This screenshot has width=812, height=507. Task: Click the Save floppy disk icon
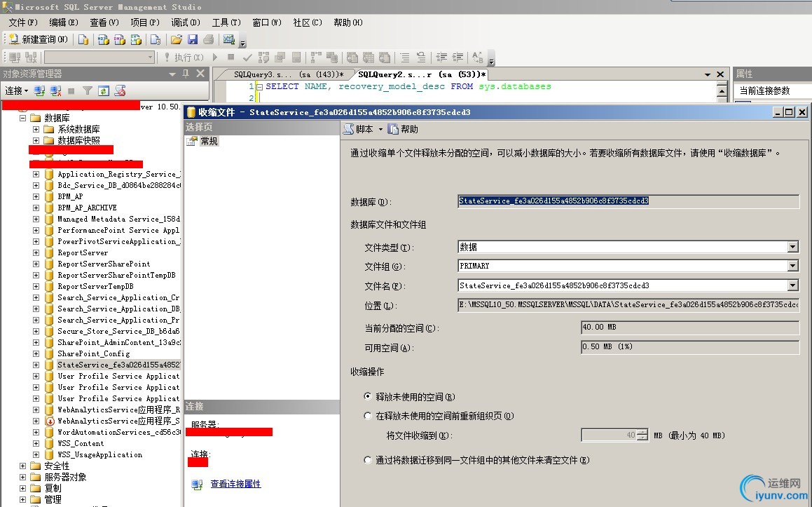point(193,39)
